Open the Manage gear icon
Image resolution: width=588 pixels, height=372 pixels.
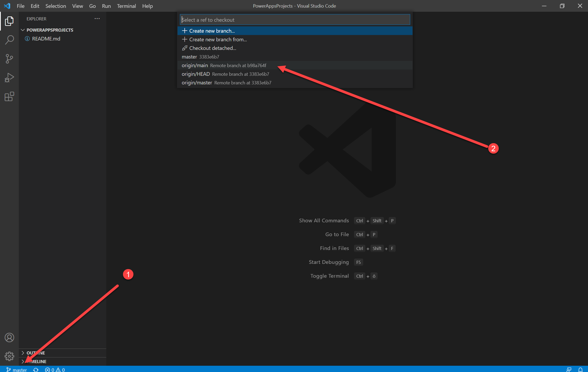click(9, 356)
